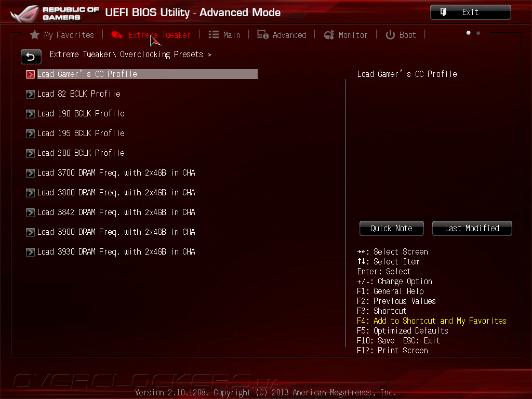The width and height of the screenshot is (532, 399).
Task: Click the help panel title Load Gamer's OC Profile
Action: tap(407, 74)
